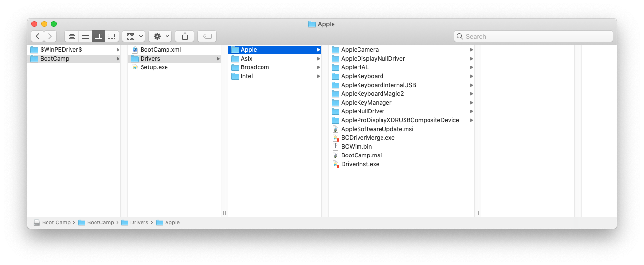
Task: Open the group-by arrangement dropdown
Action: coord(134,36)
